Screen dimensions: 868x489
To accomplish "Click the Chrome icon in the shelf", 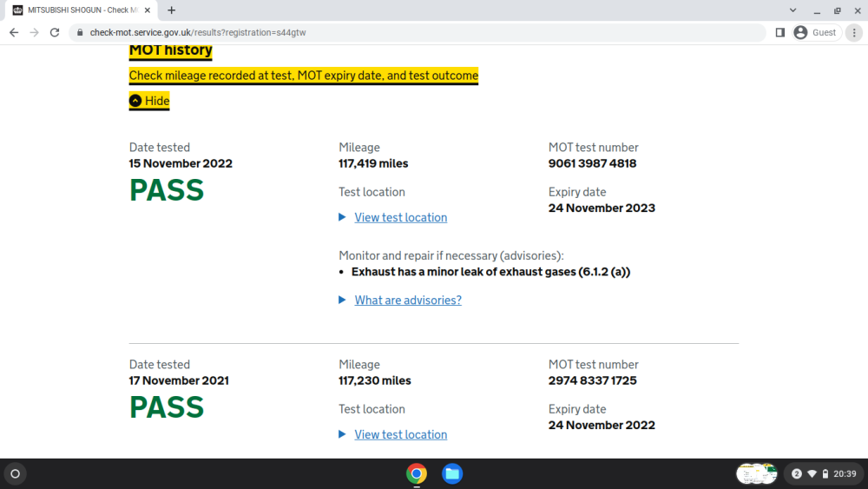I will 417,474.
